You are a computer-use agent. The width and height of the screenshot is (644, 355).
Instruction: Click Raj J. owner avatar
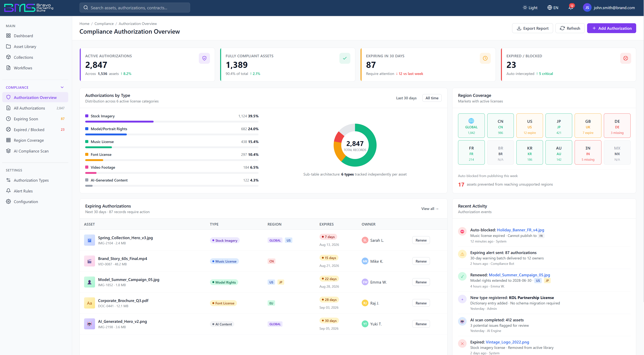coord(365,303)
